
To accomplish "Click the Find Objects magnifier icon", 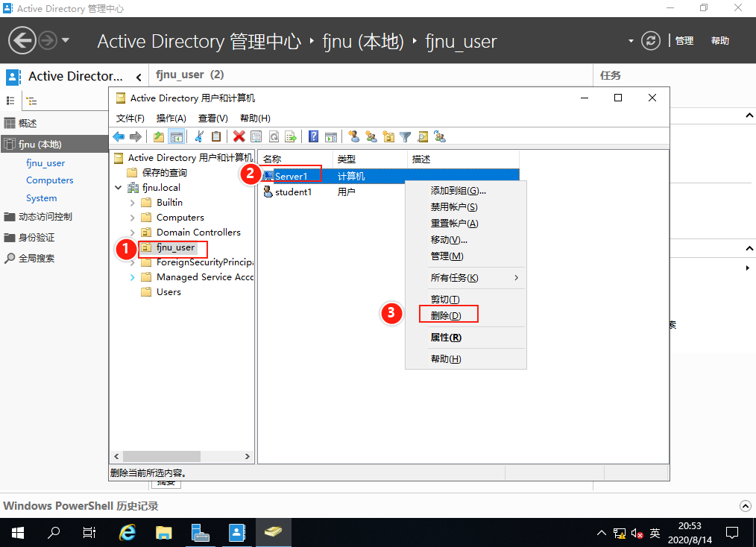I will [423, 137].
